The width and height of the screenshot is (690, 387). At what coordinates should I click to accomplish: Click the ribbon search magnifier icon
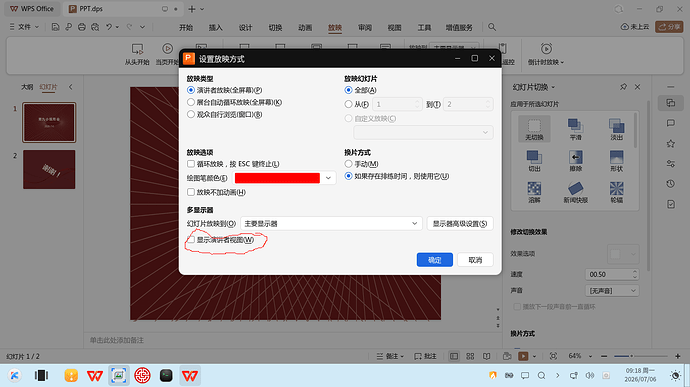[492, 27]
